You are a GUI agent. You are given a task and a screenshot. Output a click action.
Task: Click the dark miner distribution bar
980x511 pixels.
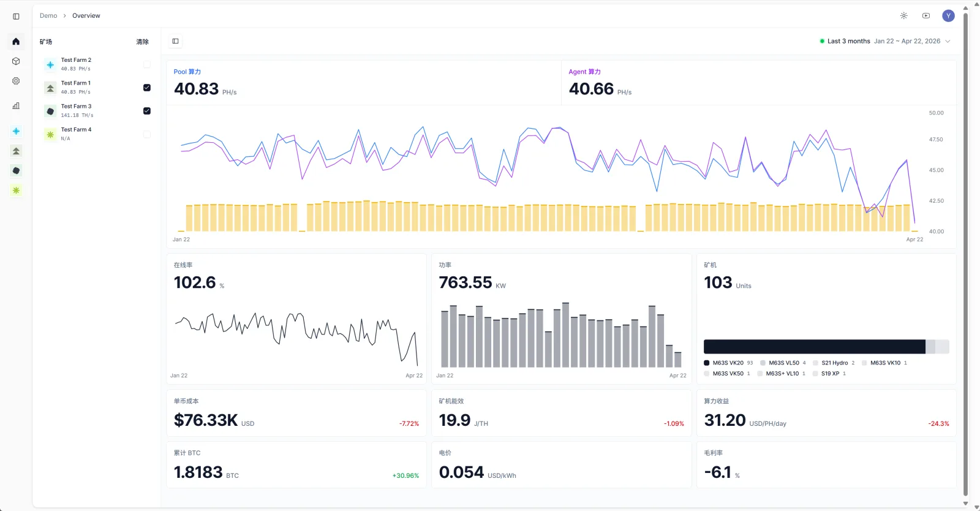click(x=814, y=346)
